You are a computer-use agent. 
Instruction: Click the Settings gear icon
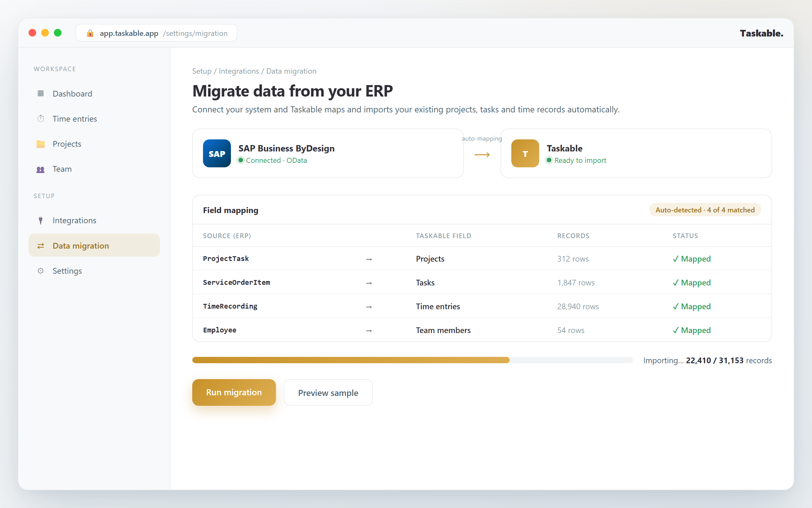(x=41, y=271)
